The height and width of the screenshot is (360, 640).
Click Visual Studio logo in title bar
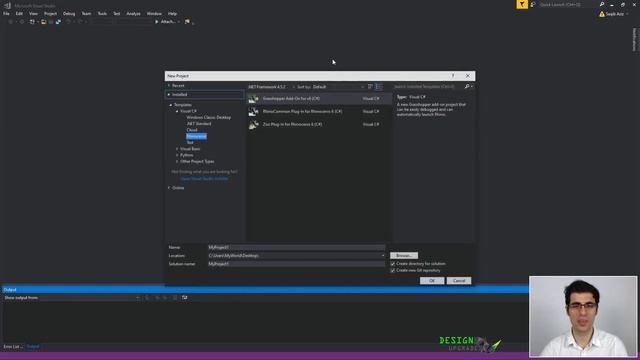tap(7, 6)
